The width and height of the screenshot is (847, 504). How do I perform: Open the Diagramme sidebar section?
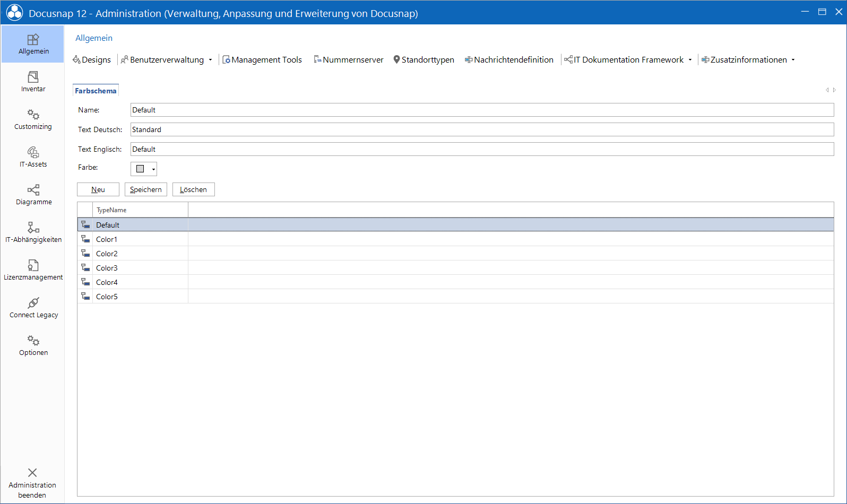pos(33,195)
